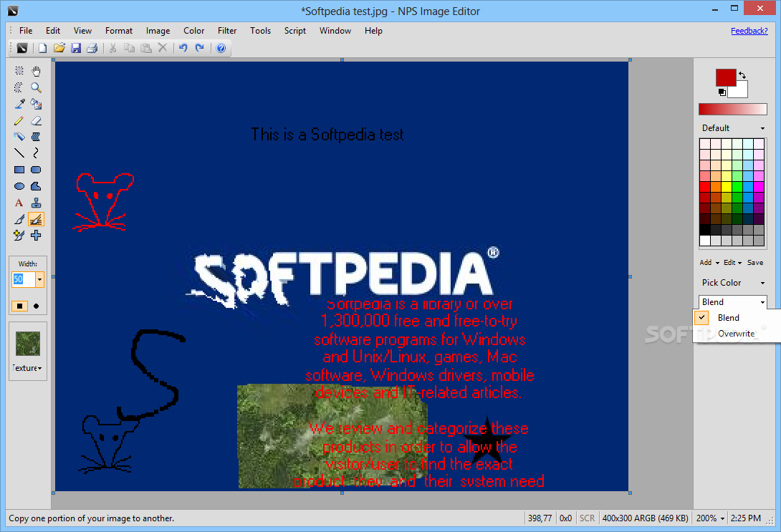Click the Save palette button
Image resolution: width=781 pixels, height=532 pixels.
tap(755, 262)
